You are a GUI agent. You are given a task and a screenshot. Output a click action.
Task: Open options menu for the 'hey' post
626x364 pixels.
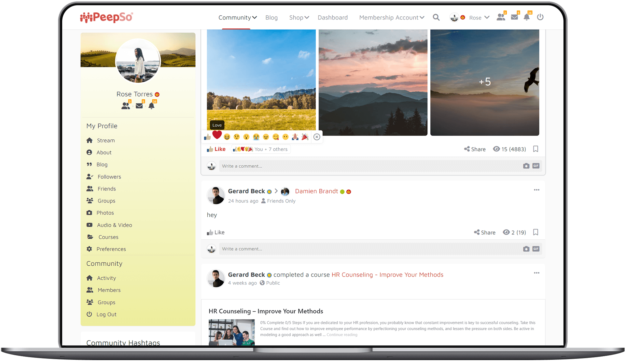[x=536, y=190]
